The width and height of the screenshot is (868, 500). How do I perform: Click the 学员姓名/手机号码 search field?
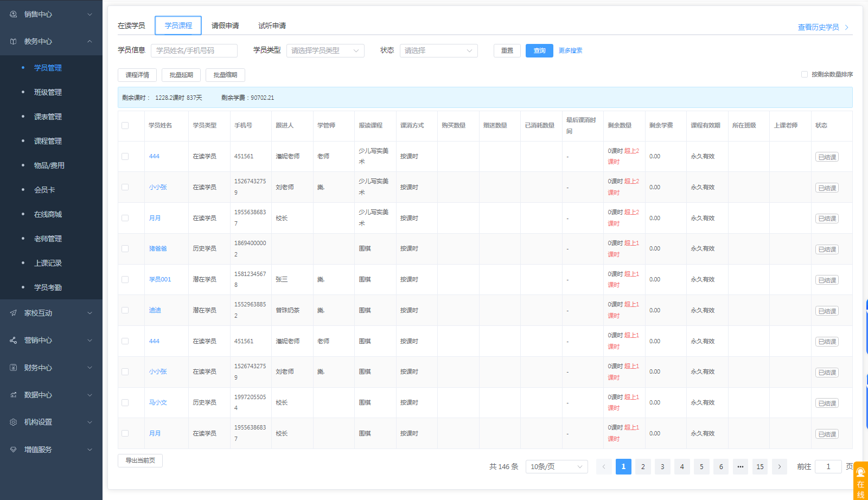tap(194, 50)
